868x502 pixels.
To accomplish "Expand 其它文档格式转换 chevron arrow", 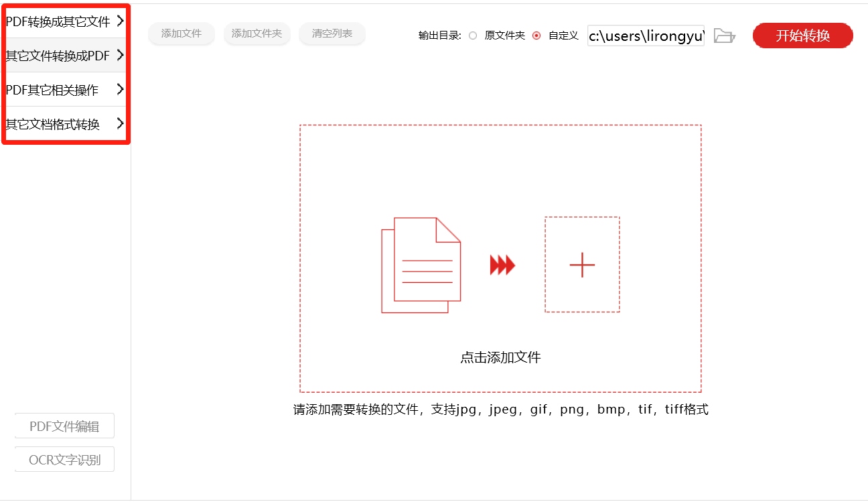I will [120, 123].
